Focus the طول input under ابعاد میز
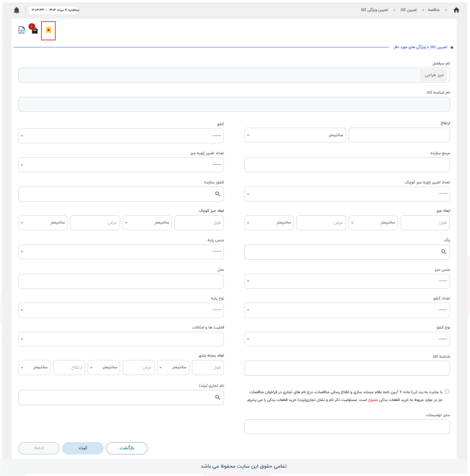This screenshot has width=470, height=476. click(x=425, y=223)
